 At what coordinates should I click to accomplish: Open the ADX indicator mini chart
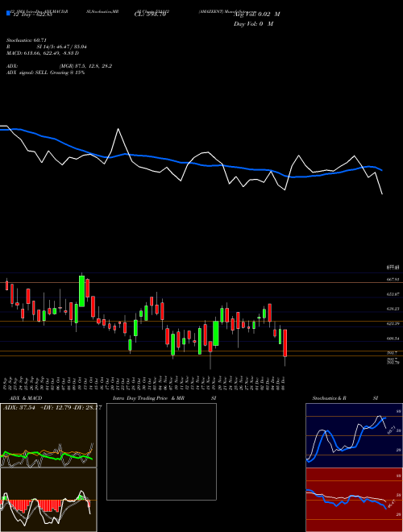tap(48, 435)
